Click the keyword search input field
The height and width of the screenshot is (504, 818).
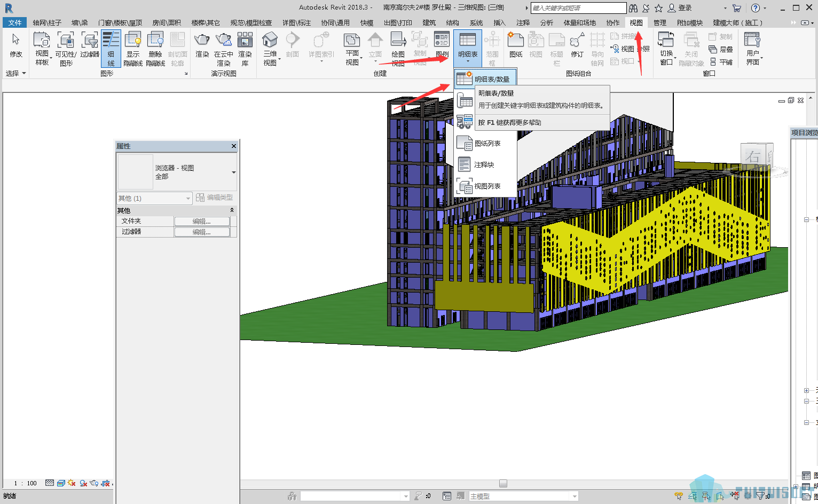(x=578, y=8)
